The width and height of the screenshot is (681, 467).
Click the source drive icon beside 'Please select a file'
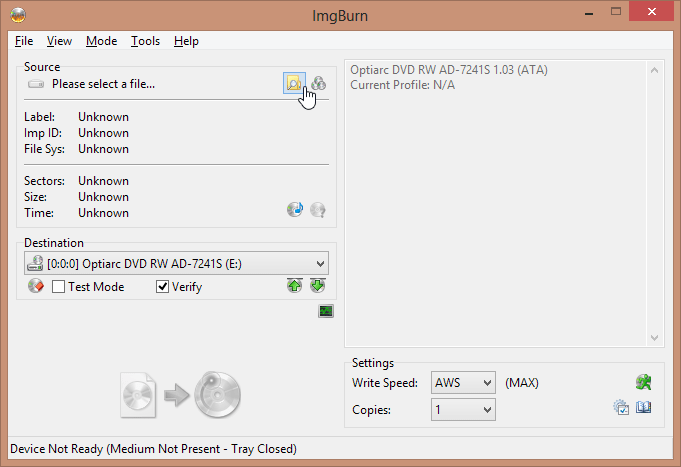pyautogui.click(x=36, y=84)
